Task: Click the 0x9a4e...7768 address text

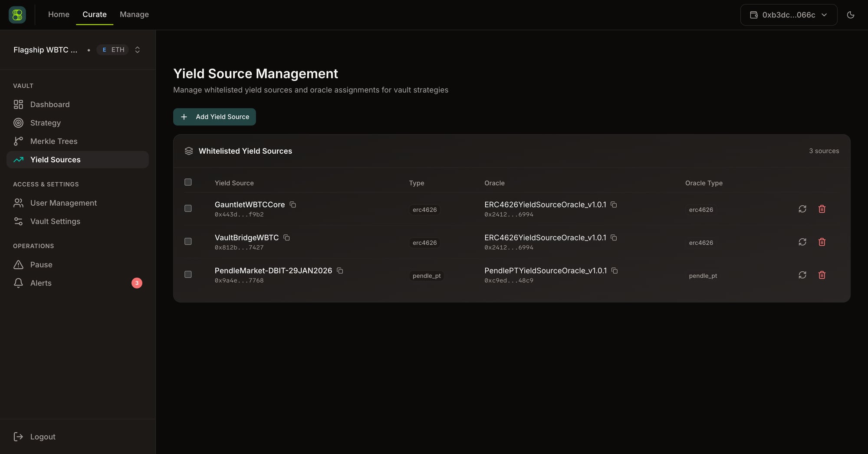Action: 239,280
